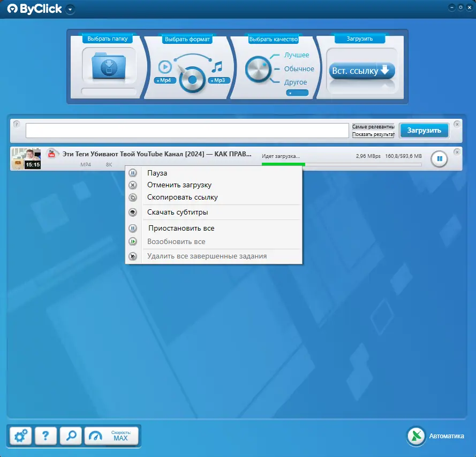Click the music note format icon
This screenshot has width=476, height=457.
pos(217,66)
